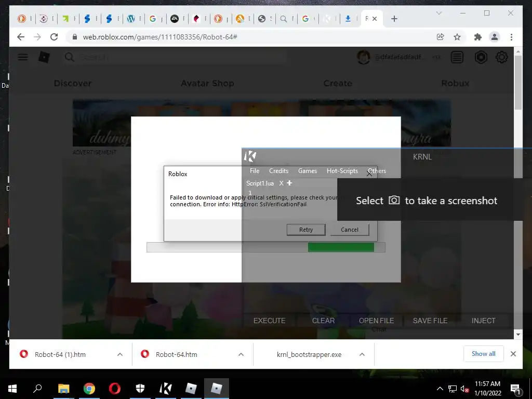Expand options for krnl_bootstrapper.exe download
The height and width of the screenshot is (399, 532).
tap(362, 354)
